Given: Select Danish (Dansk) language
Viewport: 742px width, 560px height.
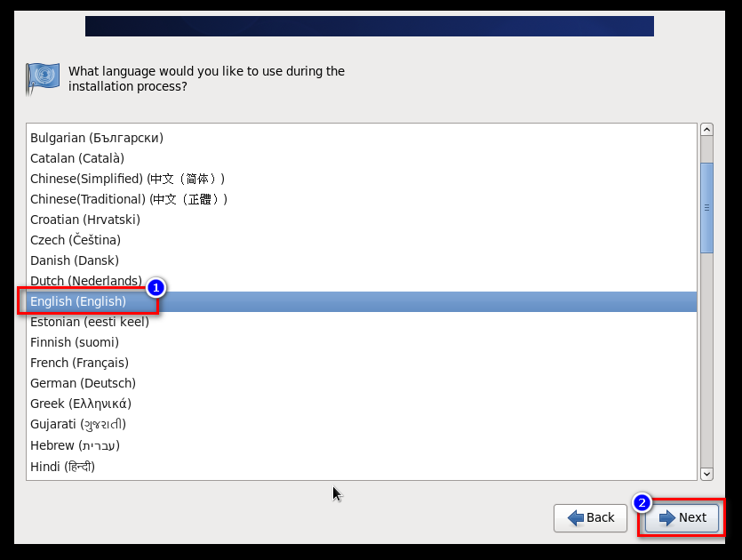Looking at the screenshot, I should pyautogui.click(x=362, y=260).
